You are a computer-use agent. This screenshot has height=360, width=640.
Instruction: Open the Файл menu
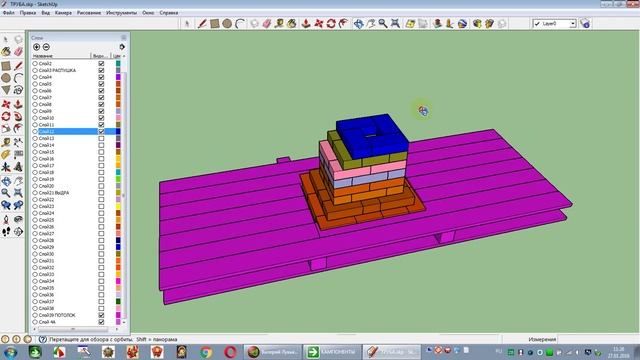9,13
